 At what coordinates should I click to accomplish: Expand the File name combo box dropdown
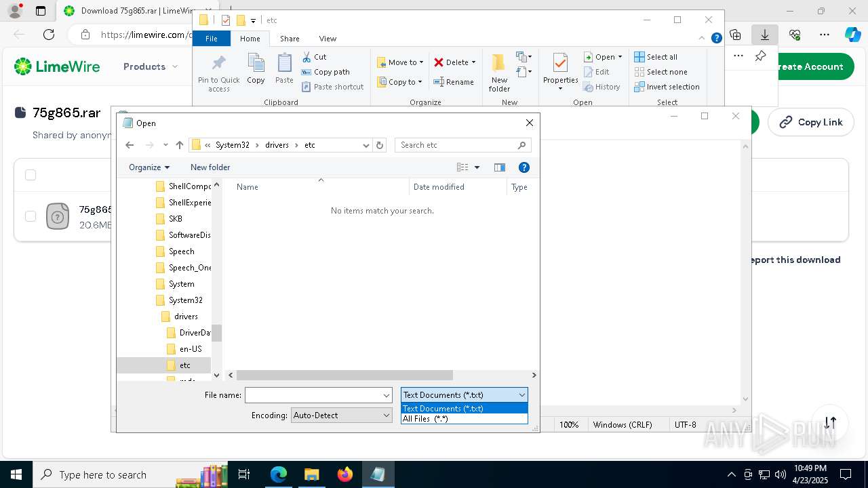tap(387, 395)
